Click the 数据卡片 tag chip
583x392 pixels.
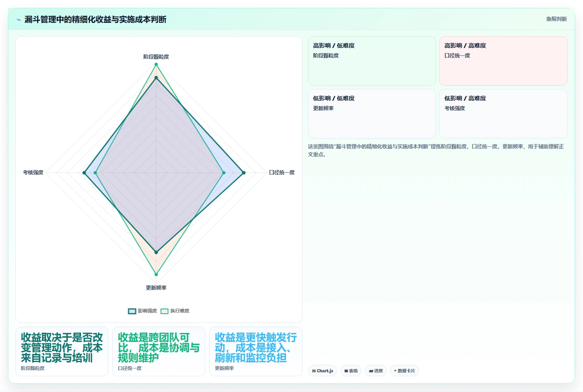pos(404,371)
